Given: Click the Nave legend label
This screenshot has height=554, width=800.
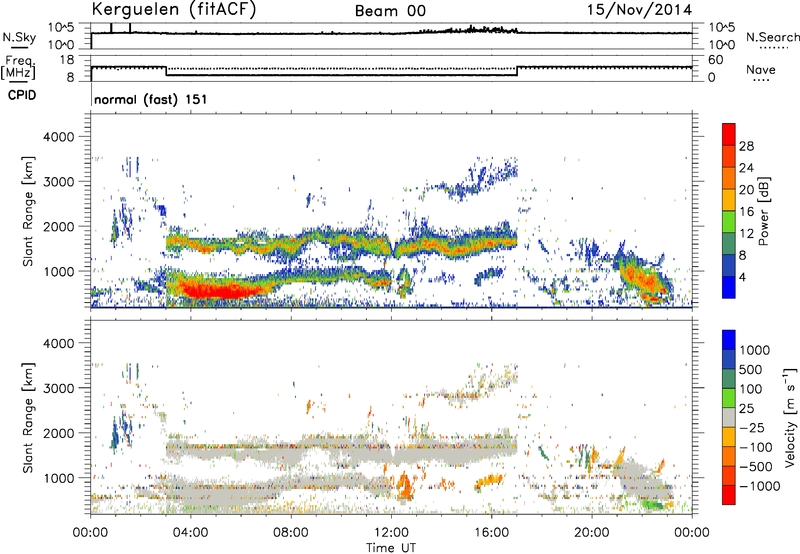Looking at the screenshot, I should [x=761, y=69].
